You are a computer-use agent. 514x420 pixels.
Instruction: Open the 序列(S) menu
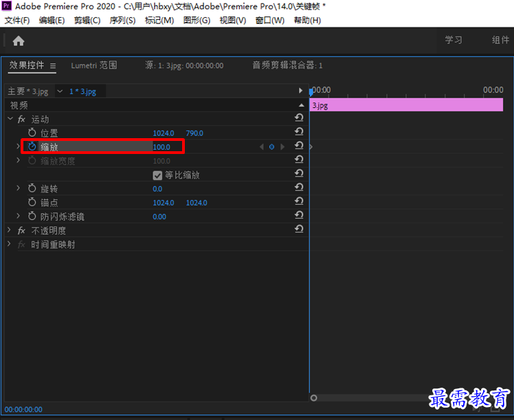click(122, 21)
